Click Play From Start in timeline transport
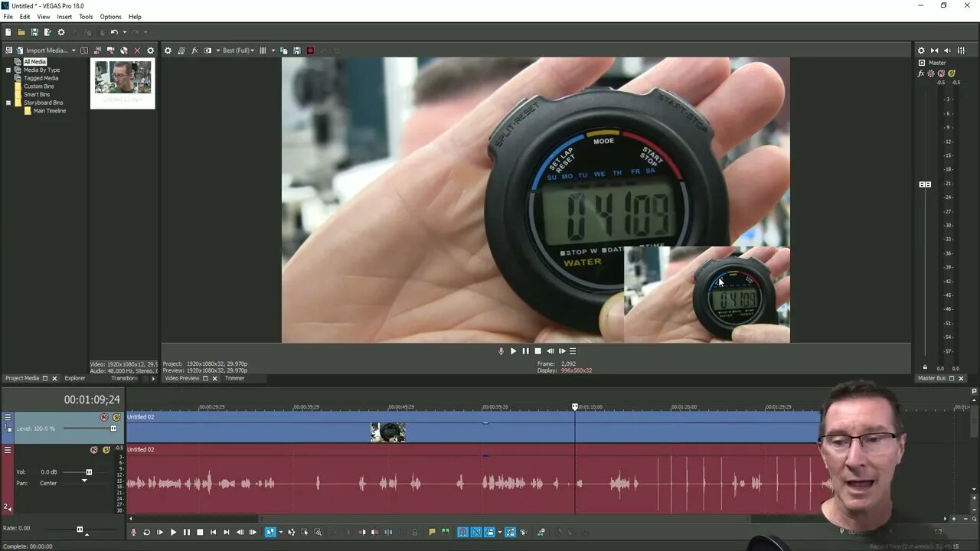The image size is (980, 551). point(159,532)
